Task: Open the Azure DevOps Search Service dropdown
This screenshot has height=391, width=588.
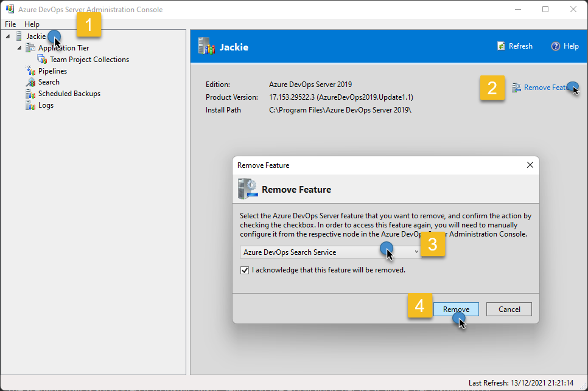Action: [331, 252]
